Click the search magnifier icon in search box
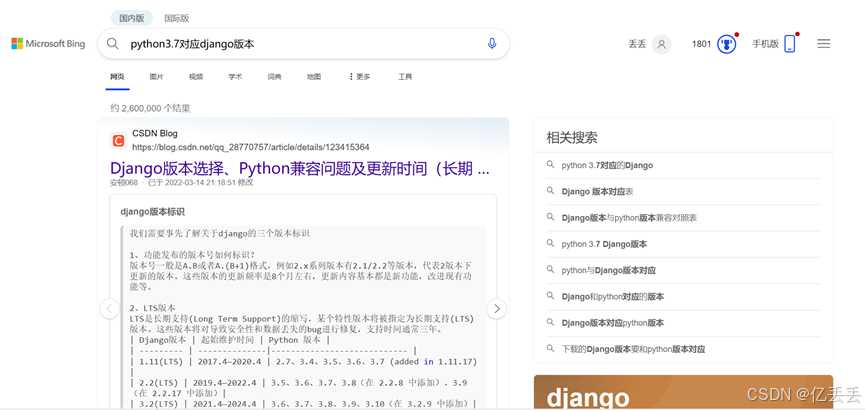 113,44
